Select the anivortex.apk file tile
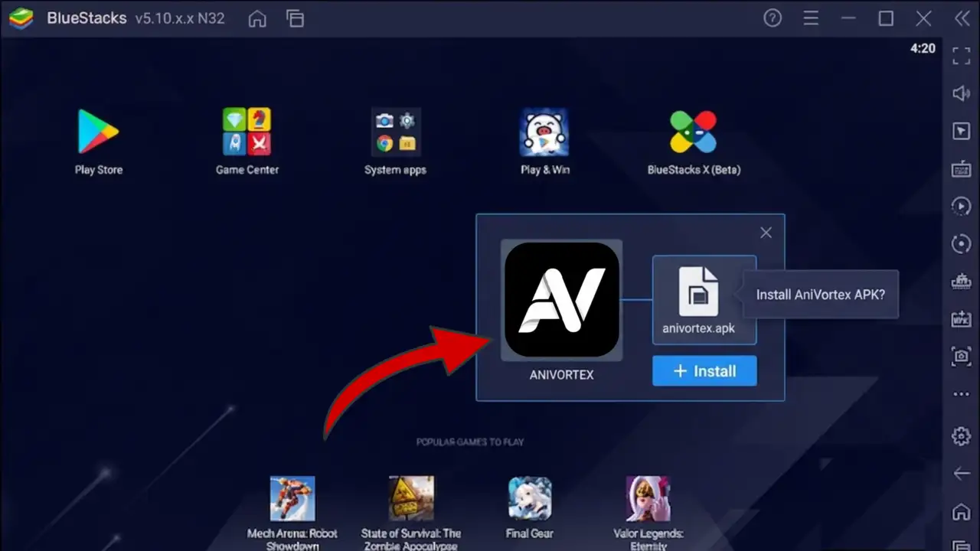The width and height of the screenshot is (980, 551). click(704, 300)
